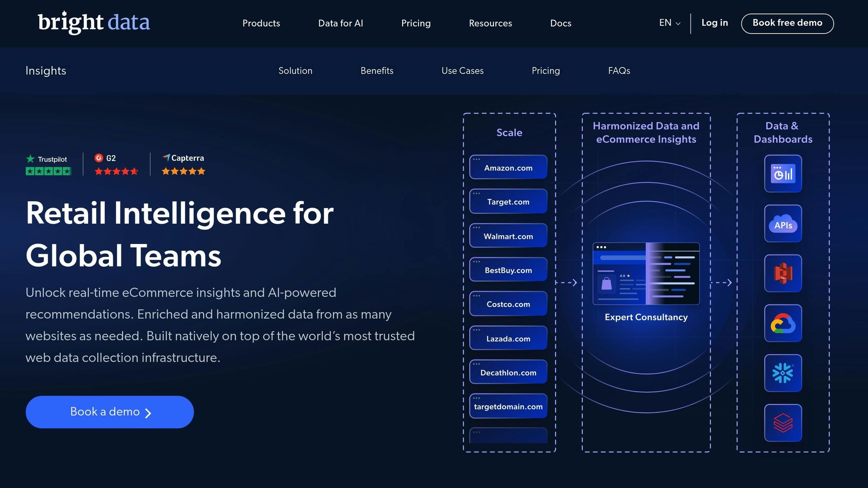The width and height of the screenshot is (868, 488).
Task: Click the Google Cloud icon
Action: 783,323
